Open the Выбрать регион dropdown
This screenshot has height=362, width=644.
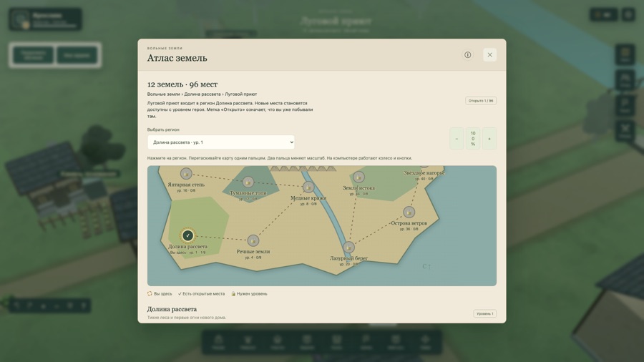pos(221,142)
